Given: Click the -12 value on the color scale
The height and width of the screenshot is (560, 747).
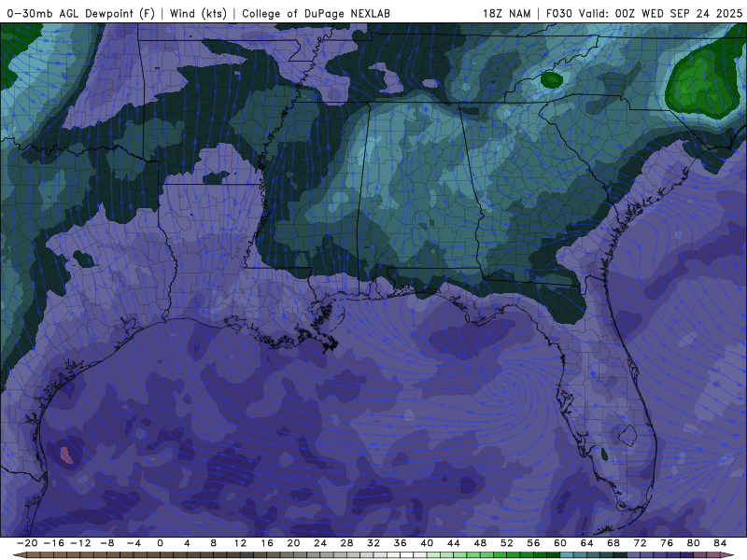Looking at the screenshot, I should pyautogui.click(x=80, y=543).
